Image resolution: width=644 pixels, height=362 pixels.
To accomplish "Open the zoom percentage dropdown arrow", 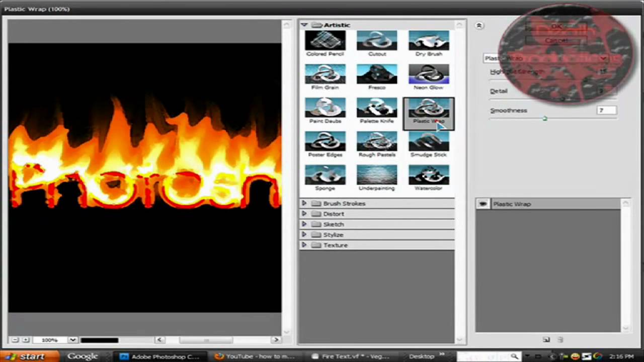I will (x=72, y=340).
